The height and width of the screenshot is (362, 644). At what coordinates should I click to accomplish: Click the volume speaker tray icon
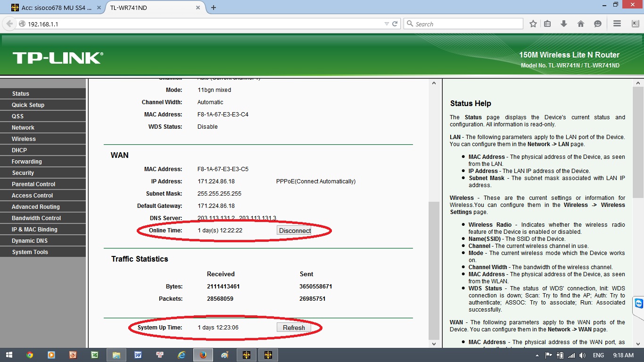coord(582,355)
